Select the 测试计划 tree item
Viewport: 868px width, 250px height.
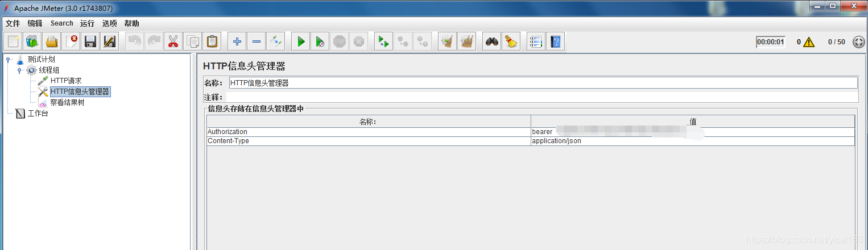[x=42, y=59]
